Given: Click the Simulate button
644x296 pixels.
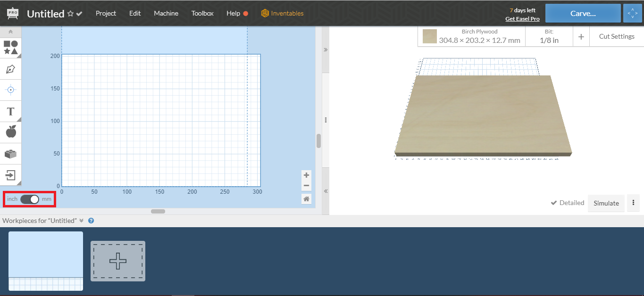Looking at the screenshot, I should pos(606,203).
